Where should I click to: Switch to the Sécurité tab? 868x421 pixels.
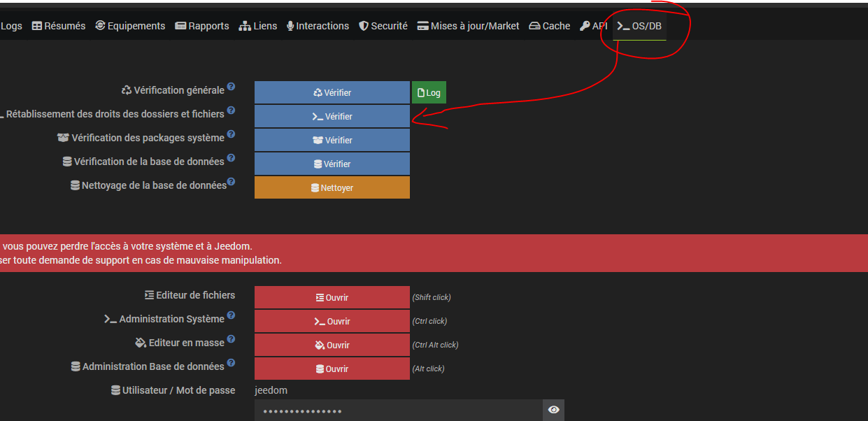click(383, 26)
